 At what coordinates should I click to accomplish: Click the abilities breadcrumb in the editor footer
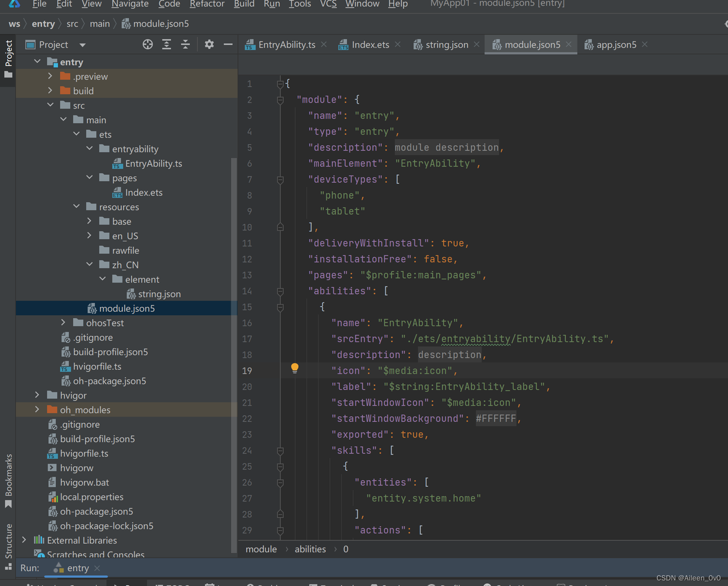pos(310,549)
